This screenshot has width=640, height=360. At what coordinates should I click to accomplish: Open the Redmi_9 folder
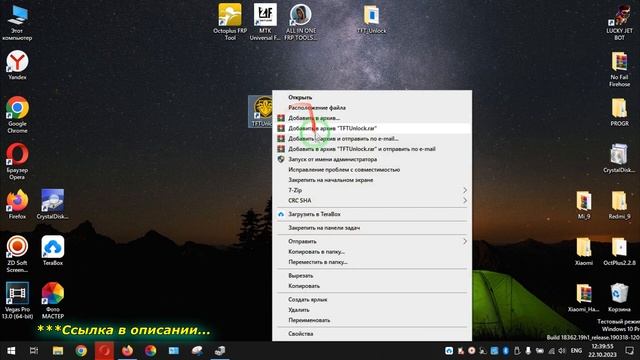point(619,205)
